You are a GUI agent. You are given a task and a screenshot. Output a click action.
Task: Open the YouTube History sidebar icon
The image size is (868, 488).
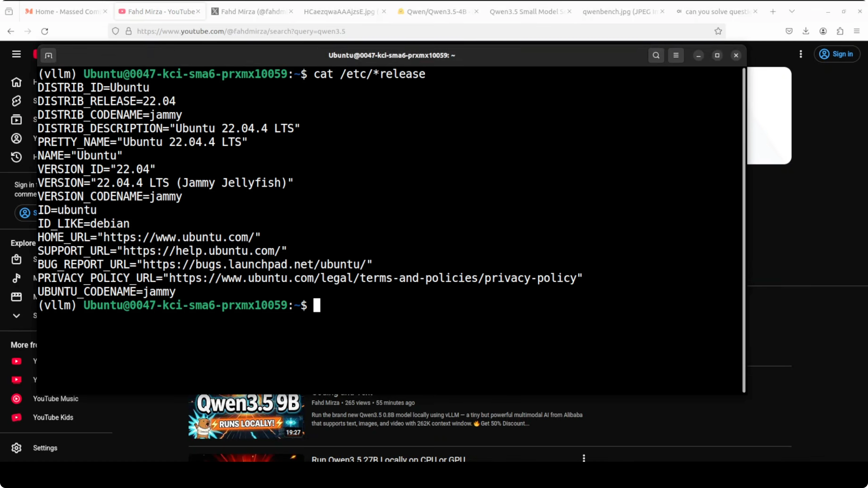pos(16,157)
